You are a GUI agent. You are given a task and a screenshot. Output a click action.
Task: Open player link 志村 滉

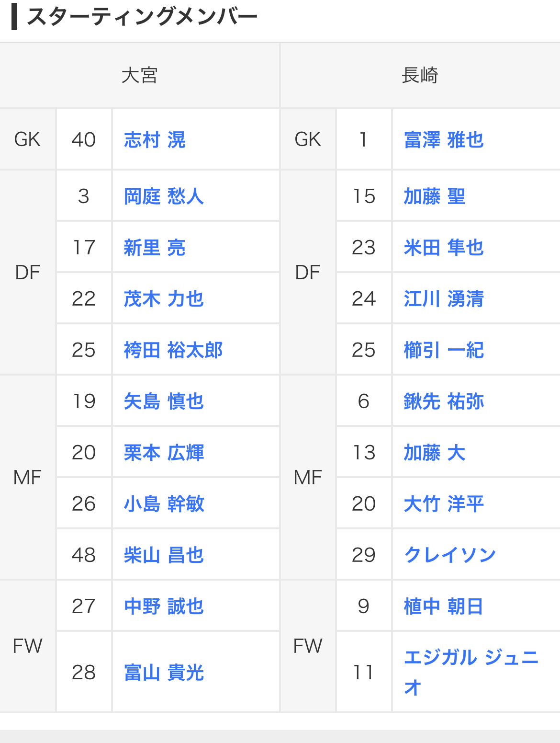(x=155, y=140)
